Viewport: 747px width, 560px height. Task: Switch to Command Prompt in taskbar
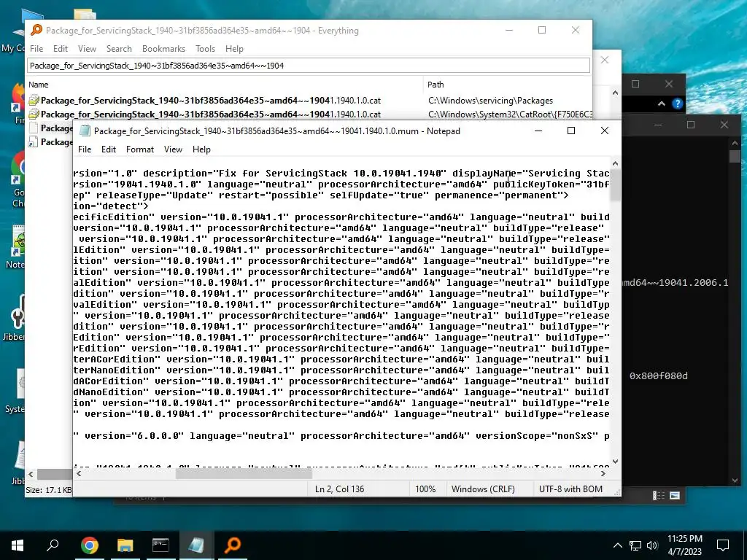tap(160, 545)
